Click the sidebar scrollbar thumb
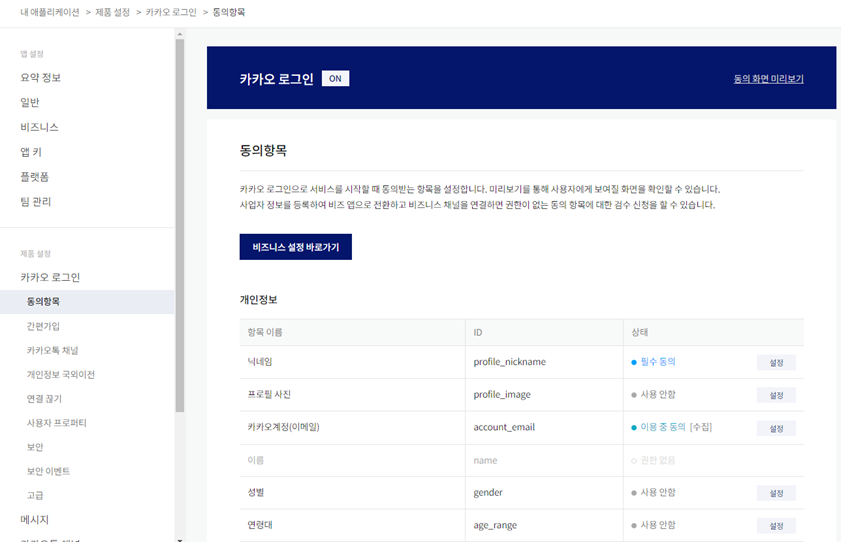The height and width of the screenshot is (542, 841). point(180,225)
